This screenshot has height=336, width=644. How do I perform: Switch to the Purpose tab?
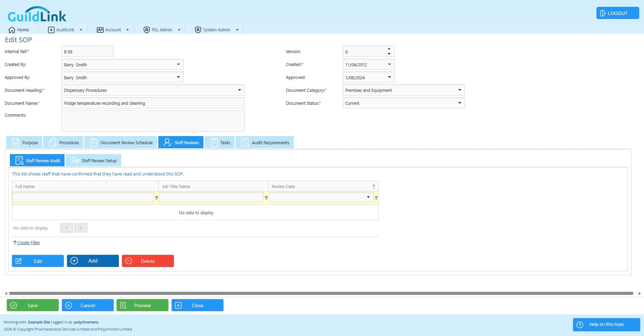click(24, 142)
